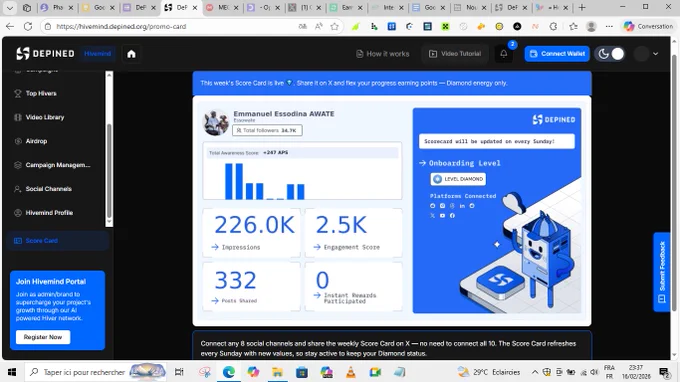Open browser settings three-dots menu
The height and width of the screenshot is (382, 680).
click(x=609, y=26)
